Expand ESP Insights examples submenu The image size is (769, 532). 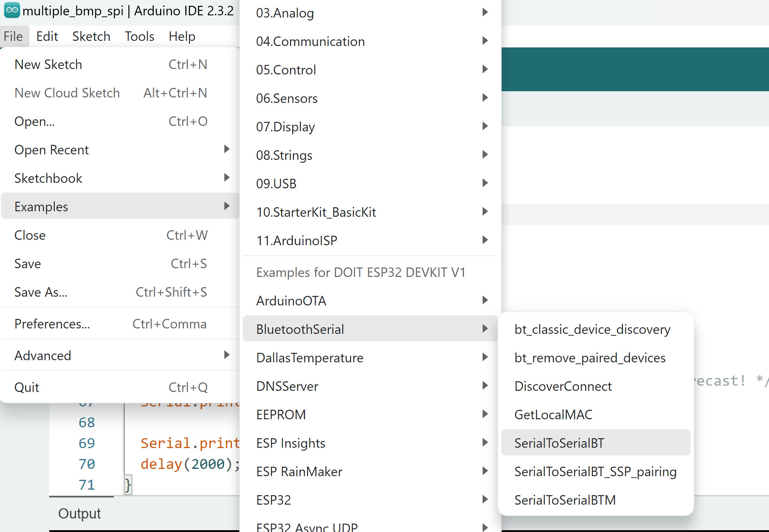370,443
